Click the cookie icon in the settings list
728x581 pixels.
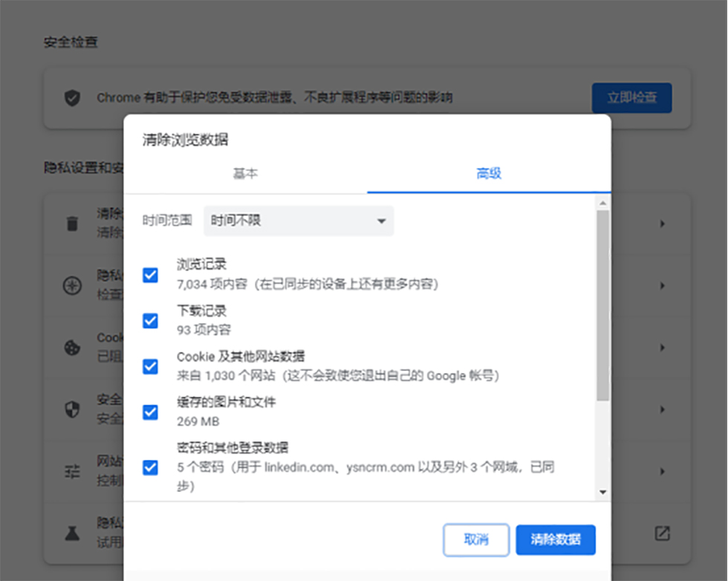coord(72,348)
